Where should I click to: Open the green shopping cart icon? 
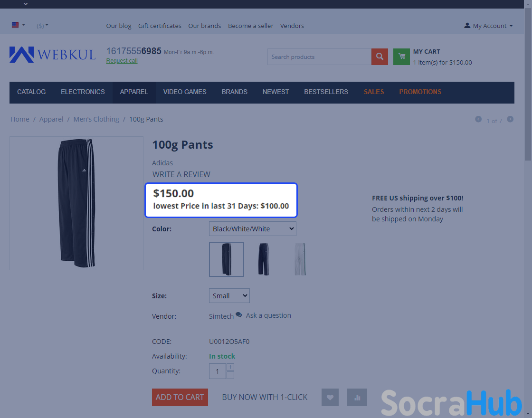pyautogui.click(x=401, y=57)
